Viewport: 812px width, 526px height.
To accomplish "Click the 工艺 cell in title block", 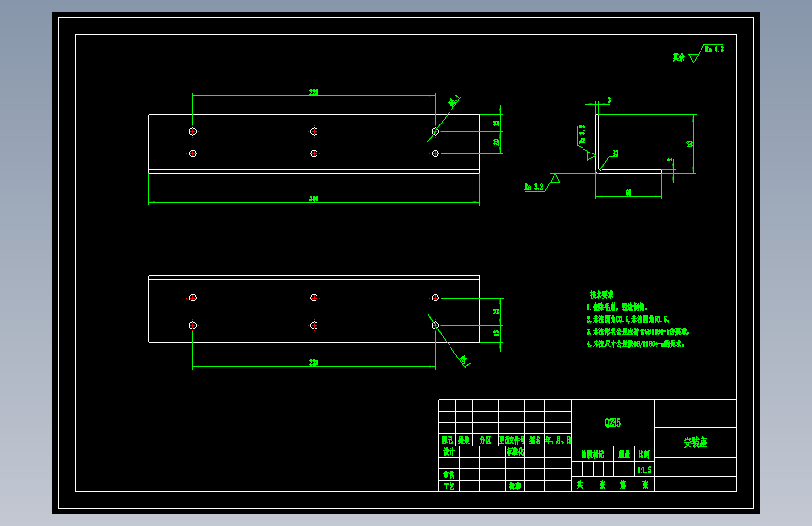I will coord(449,487).
